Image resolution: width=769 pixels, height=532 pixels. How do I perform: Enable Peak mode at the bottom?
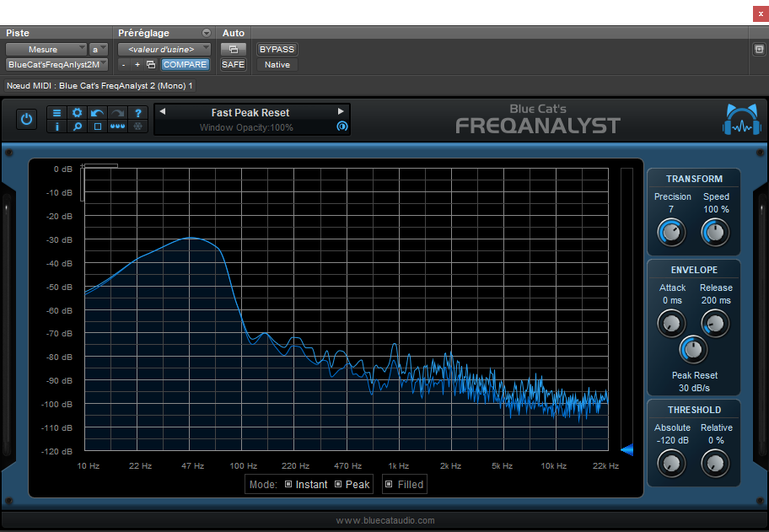coord(352,484)
